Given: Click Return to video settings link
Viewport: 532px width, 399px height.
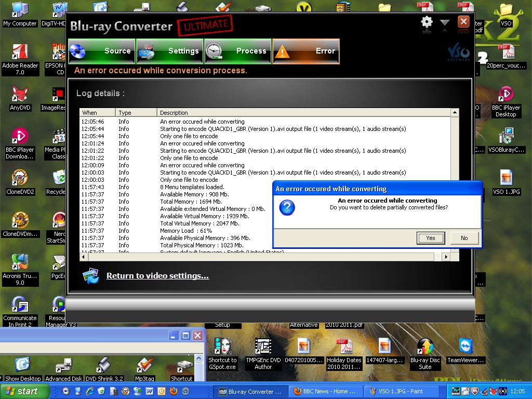Looking at the screenshot, I should pyautogui.click(x=158, y=275).
